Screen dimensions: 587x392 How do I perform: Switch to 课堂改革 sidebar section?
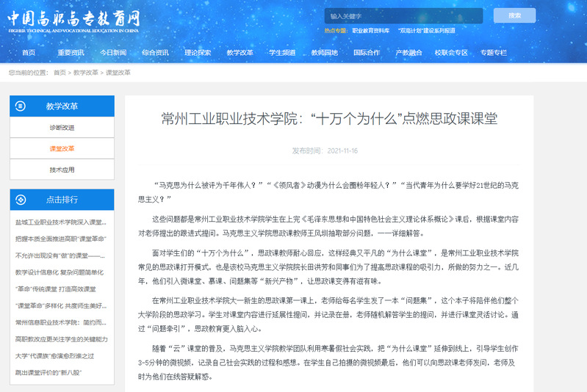coord(62,148)
